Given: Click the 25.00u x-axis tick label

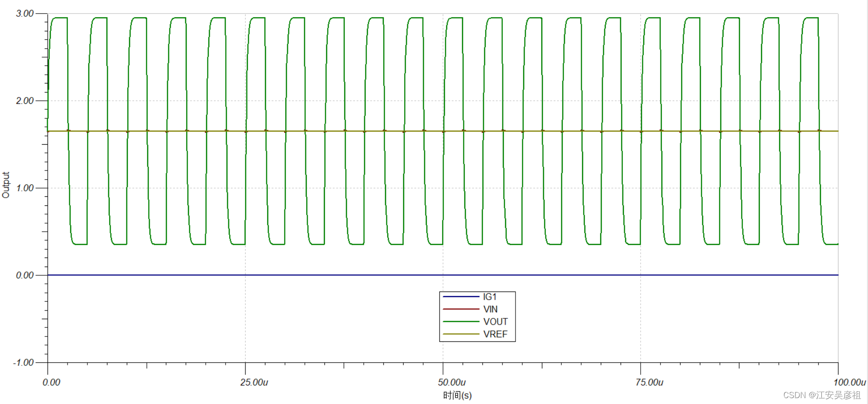Looking at the screenshot, I should (254, 382).
